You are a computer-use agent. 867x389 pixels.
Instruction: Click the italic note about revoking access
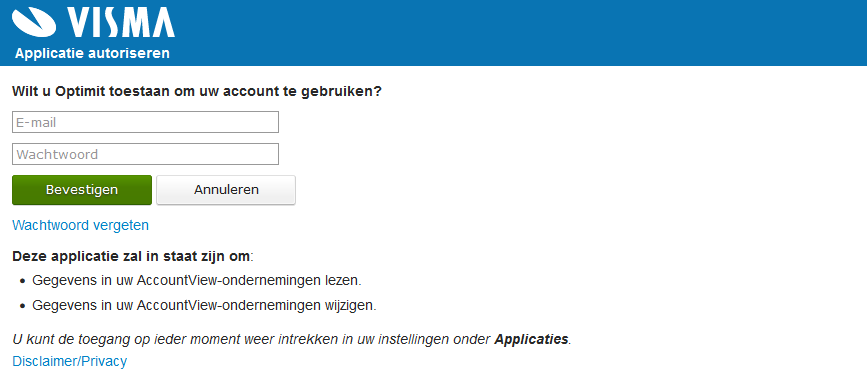click(x=291, y=339)
